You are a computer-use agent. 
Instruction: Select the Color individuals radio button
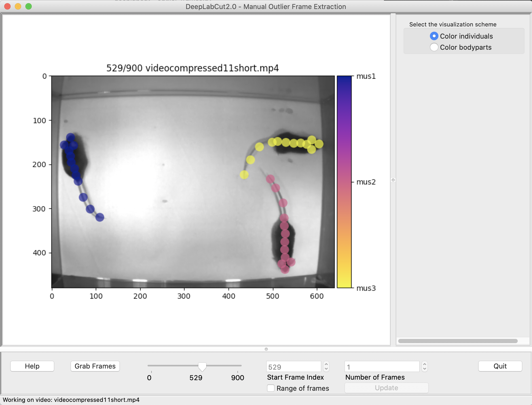click(x=434, y=36)
